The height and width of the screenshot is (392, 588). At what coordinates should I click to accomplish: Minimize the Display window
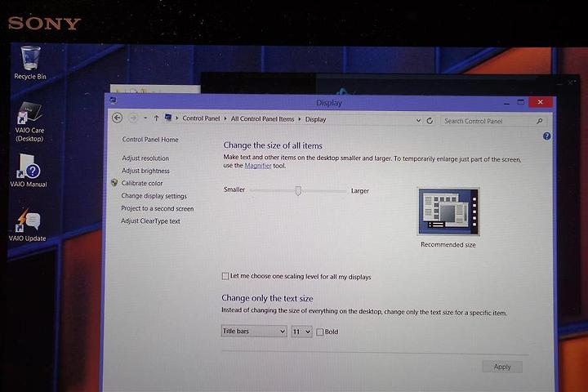[506, 102]
